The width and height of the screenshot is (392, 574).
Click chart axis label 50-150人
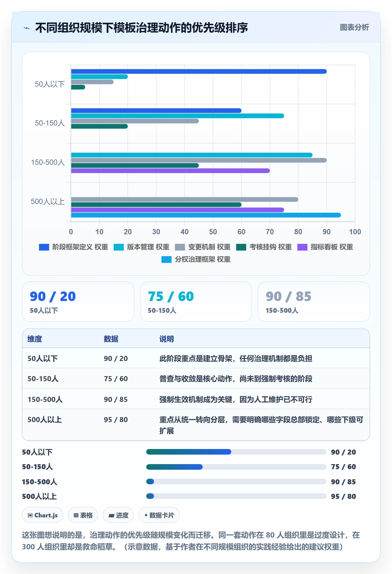point(50,123)
